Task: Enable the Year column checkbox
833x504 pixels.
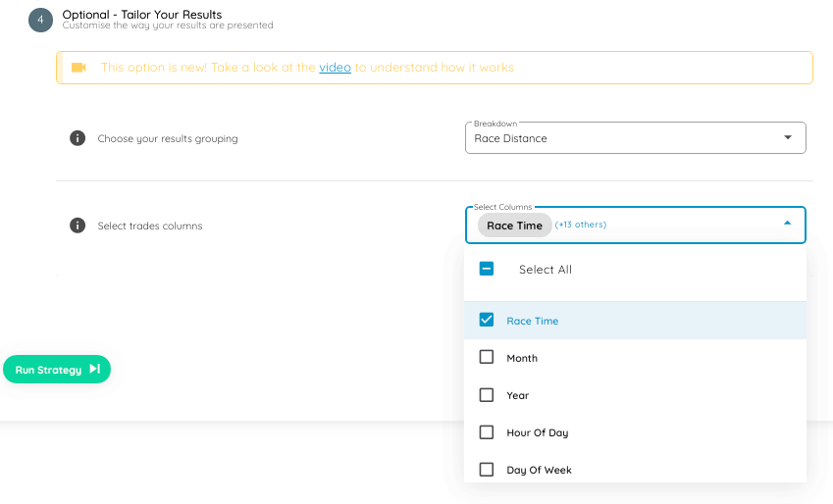Action: click(x=487, y=395)
